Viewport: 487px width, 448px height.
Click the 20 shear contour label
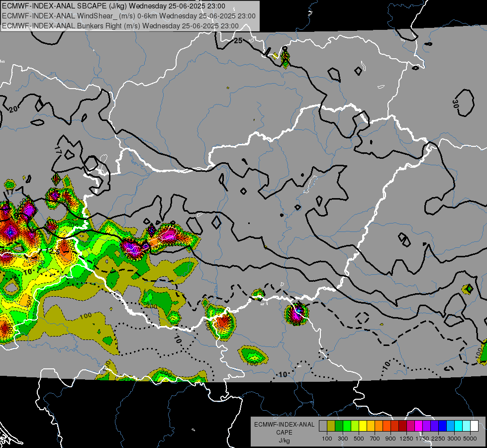(x=13, y=109)
